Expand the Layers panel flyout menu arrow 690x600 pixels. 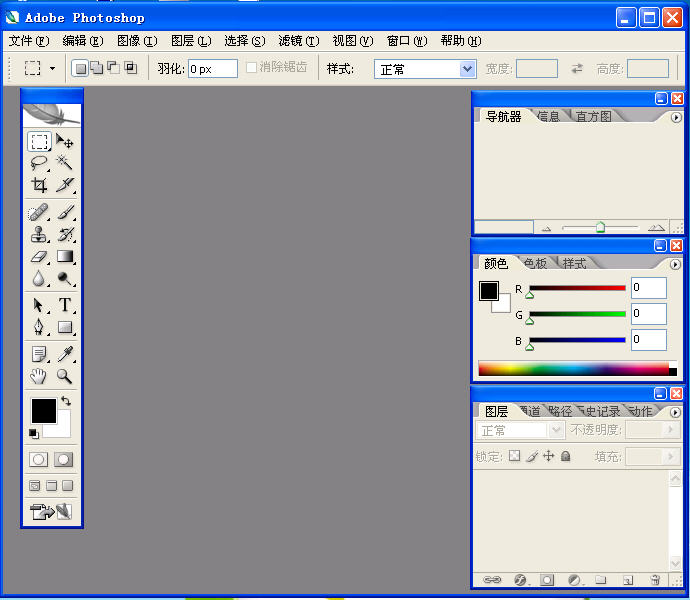point(675,412)
